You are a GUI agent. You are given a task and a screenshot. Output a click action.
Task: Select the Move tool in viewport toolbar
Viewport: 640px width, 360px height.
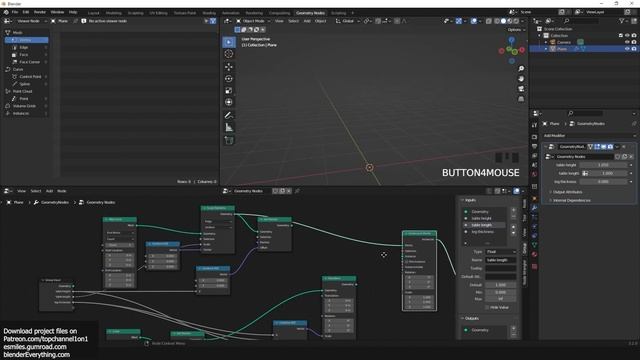pos(229,67)
